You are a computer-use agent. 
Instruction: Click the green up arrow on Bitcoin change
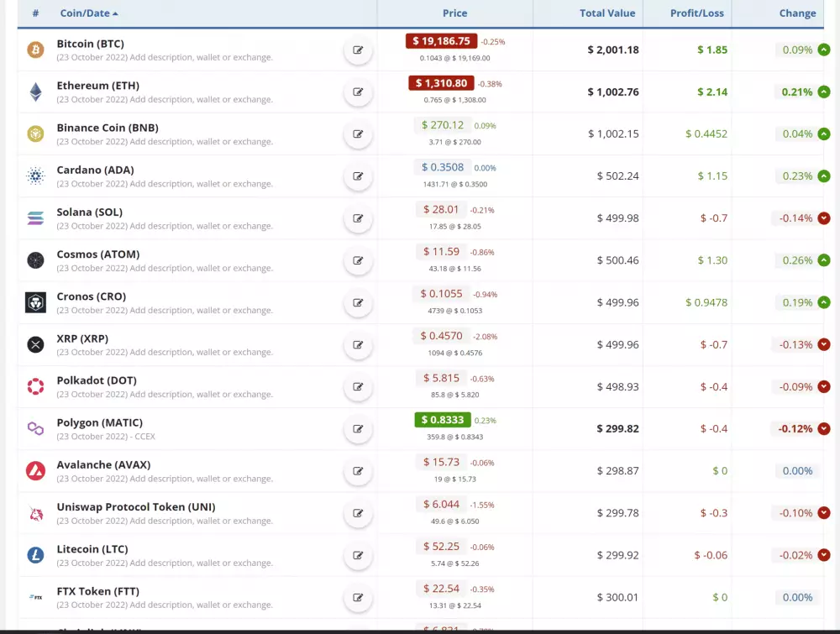(824, 50)
